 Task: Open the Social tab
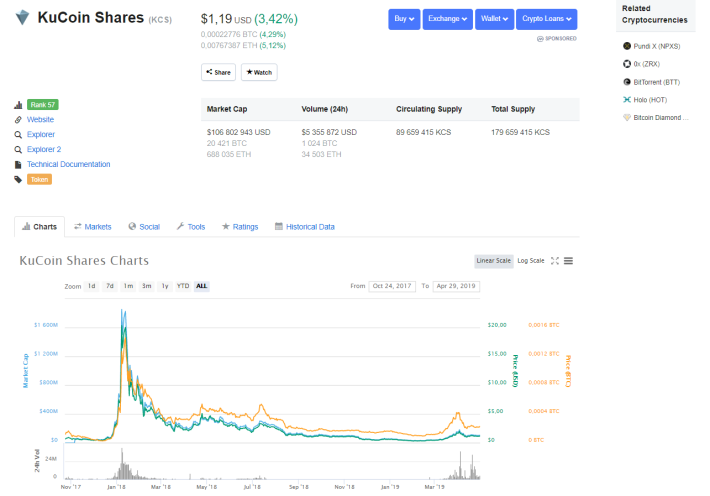click(144, 227)
